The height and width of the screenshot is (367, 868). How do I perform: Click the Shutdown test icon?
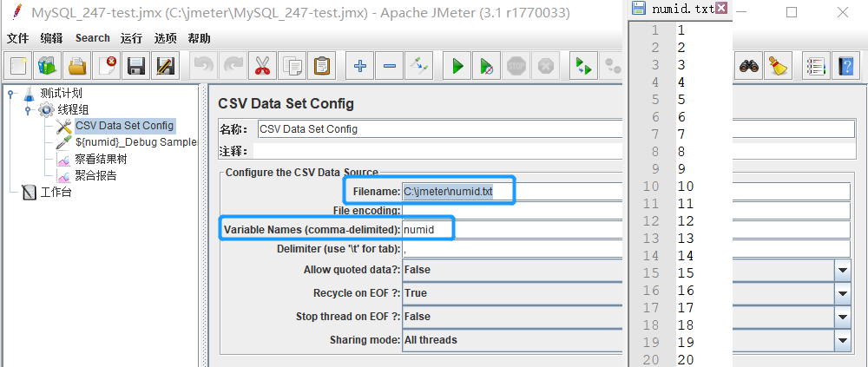point(545,67)
